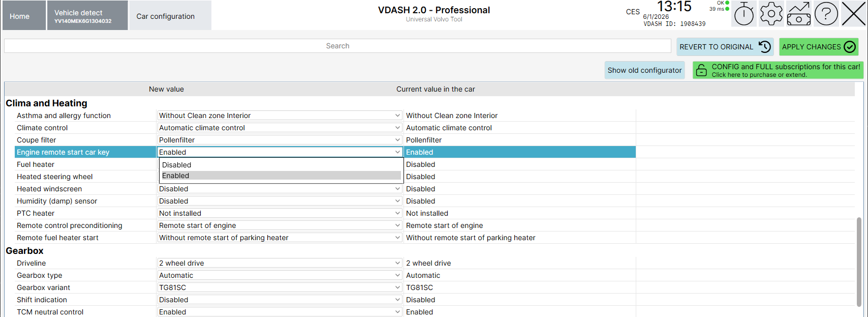Viewport: 868px width, 317px height.
Task: Open Heated windscreen dropdown
Action: (x=280, y=189)
